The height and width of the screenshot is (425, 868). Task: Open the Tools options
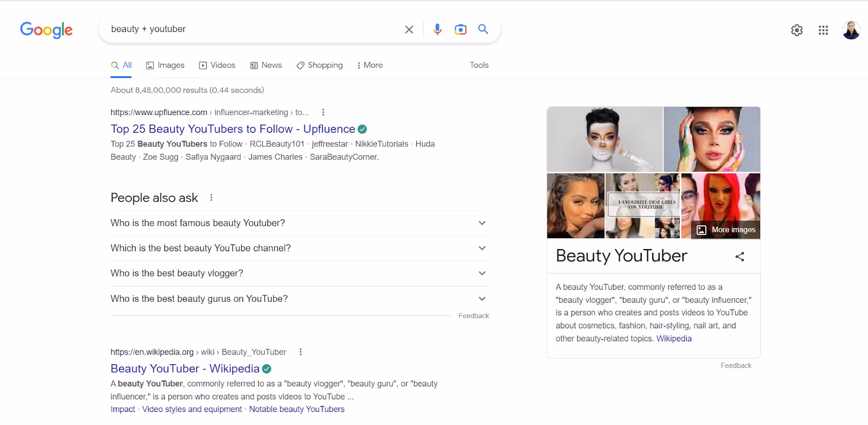[x=479, y=65]
